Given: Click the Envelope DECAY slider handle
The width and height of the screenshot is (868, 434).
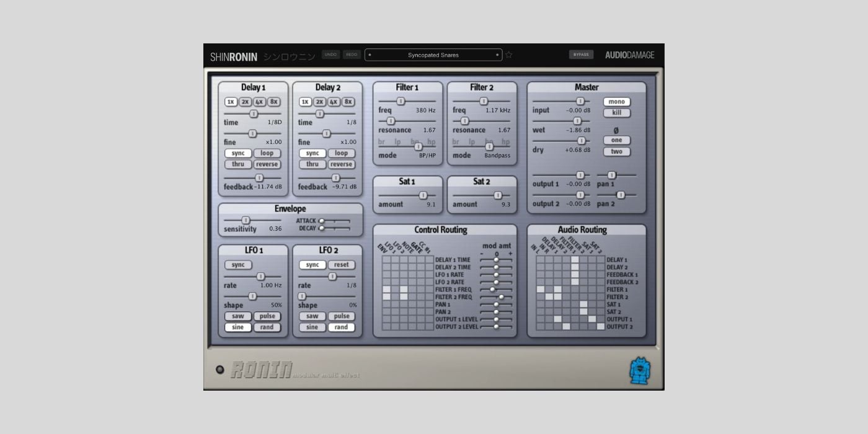Looking at the screenshot, I should [321, 228].
